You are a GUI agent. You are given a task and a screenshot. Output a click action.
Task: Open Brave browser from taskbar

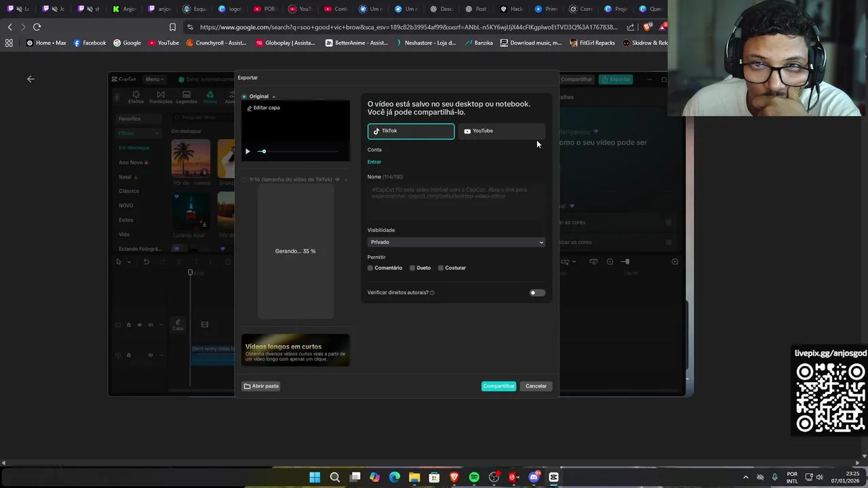tap(454, 477)
